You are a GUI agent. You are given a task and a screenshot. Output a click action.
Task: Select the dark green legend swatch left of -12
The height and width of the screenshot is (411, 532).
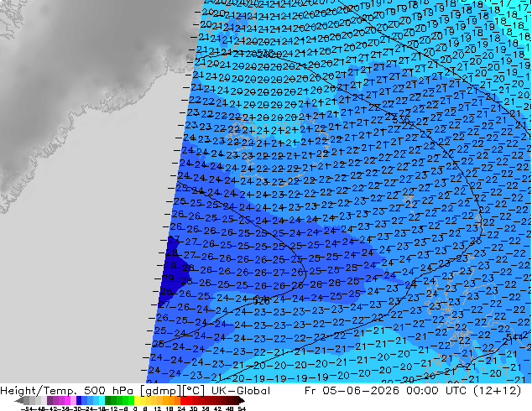pyautogui.click(x=108, y=400)
